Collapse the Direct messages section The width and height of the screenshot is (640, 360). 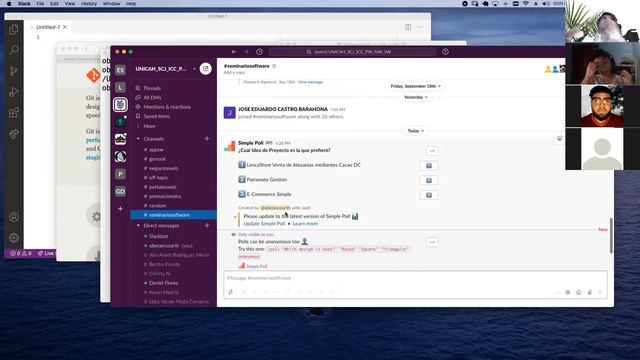point(138,225)
